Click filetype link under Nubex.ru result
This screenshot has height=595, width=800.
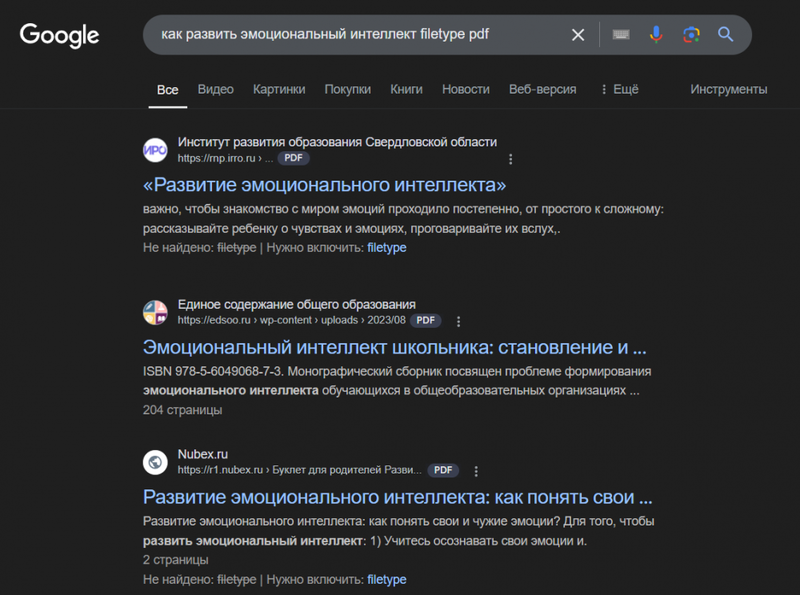387,580
